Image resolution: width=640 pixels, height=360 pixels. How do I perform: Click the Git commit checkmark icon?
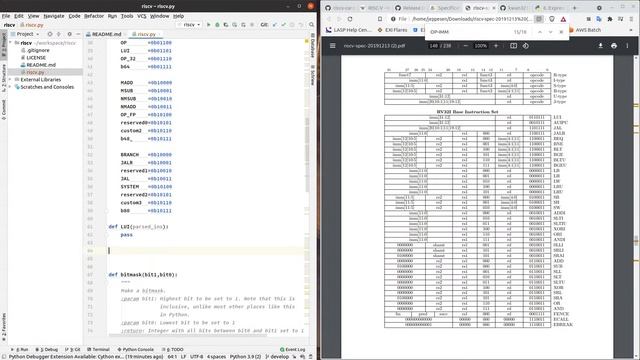click(x=283, y=25)
